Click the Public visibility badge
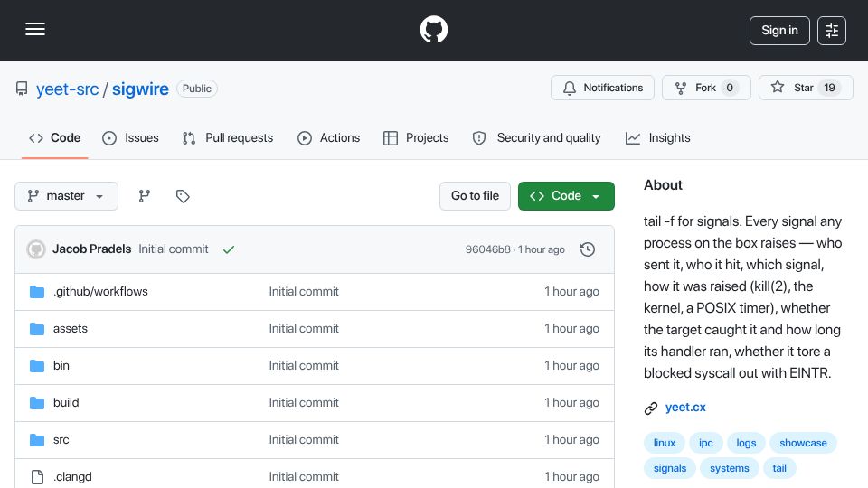The width and height of the screenshot is (868, 488). coord(196,89)
